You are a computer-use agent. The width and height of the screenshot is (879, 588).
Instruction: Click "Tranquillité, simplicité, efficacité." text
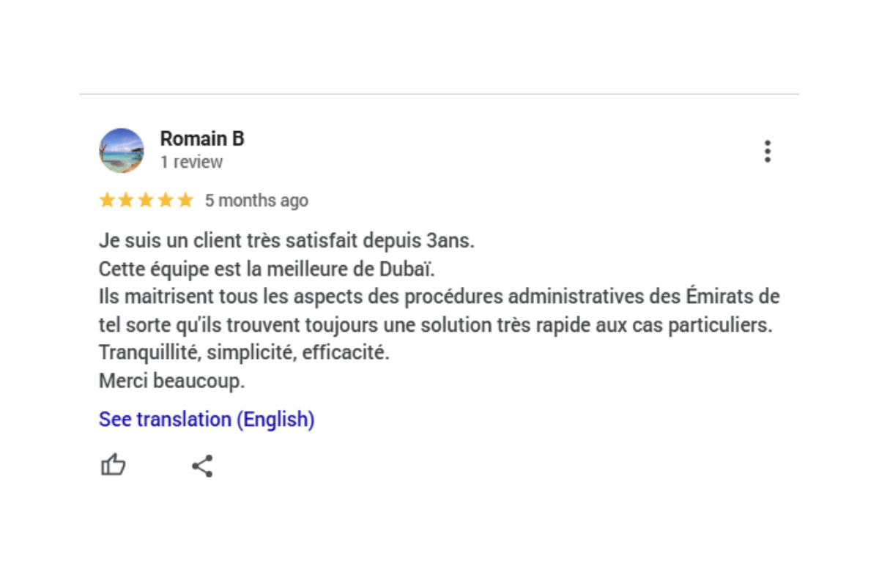click(244, 352)
